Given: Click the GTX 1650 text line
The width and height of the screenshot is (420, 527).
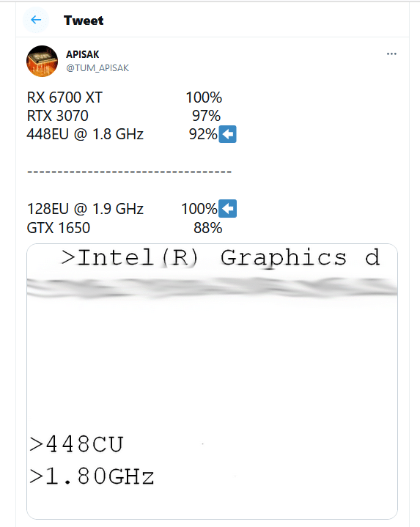Looking at the screenshot, I should coord(59,228).
